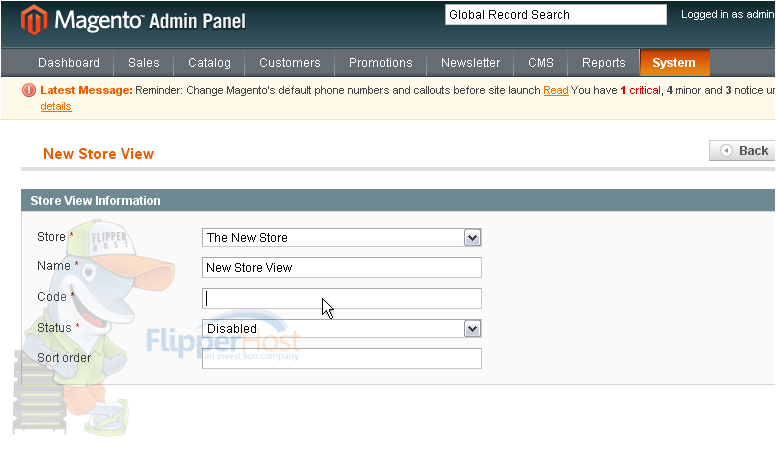This screenshot has height=450, width=776.
Task: Click the Code field label
Action: click(x=52, y=297)
